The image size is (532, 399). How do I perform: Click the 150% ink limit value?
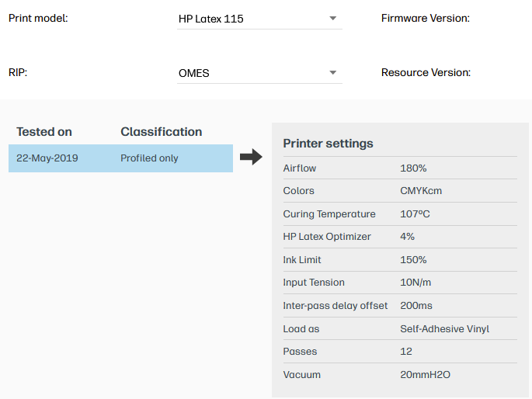[x=413, y=260]
